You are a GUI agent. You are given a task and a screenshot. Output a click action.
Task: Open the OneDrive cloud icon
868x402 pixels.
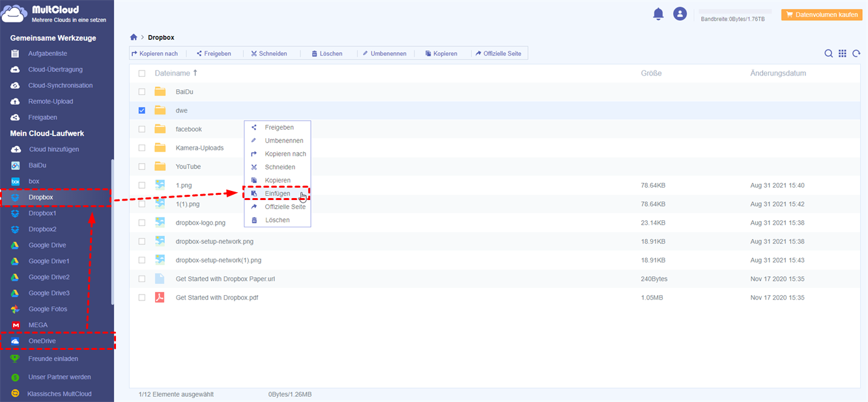pos(16,341)
